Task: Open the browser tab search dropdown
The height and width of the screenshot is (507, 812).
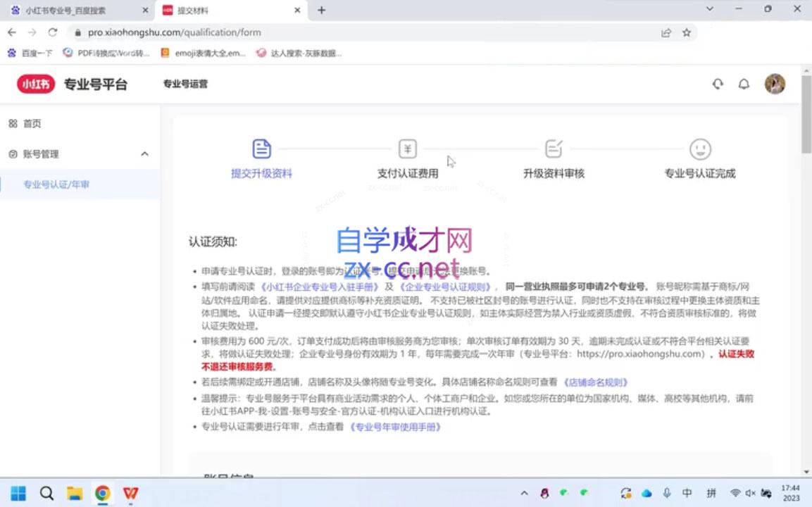Action: click(x=709, y=9)
